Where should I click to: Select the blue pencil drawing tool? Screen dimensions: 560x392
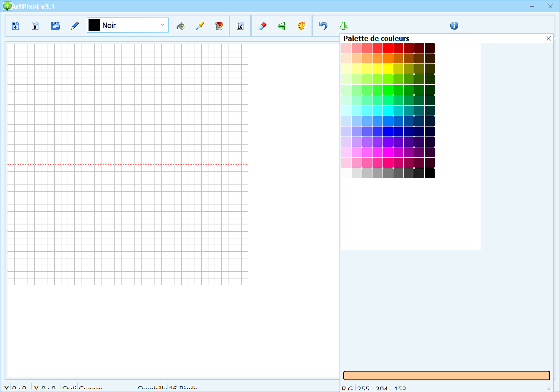coord(75,26)
